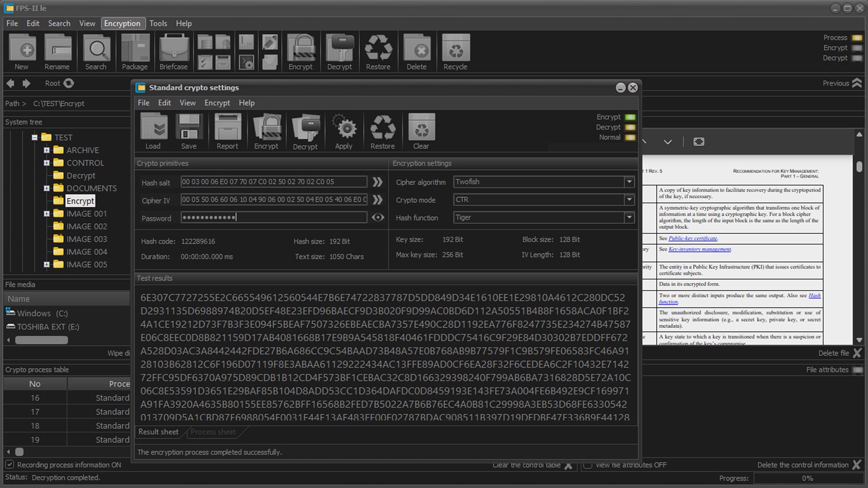This screenshot has width=868, height=488.
Task: Open the Cipher algorithm Twofish dropdown
Action: (629, 182)
